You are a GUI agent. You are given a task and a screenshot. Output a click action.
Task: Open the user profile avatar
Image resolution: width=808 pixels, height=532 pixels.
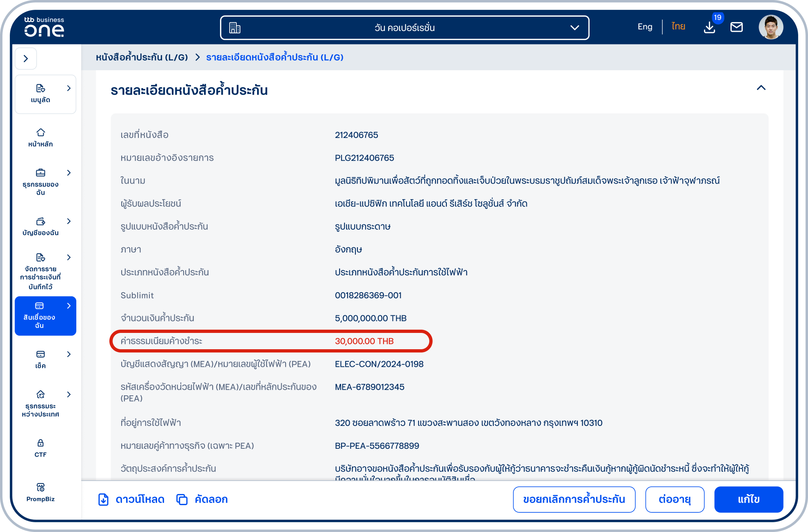(x=771, y=27)
